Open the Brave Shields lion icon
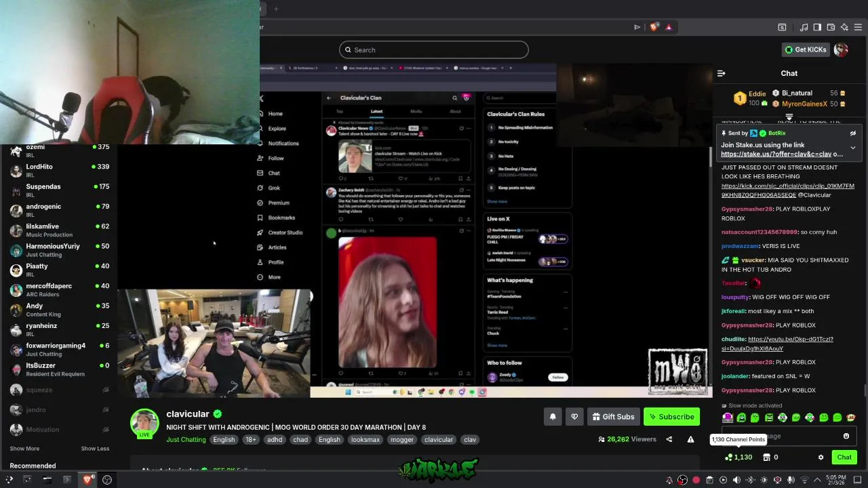This screenshot has height=488, width=868. [654, 27]
